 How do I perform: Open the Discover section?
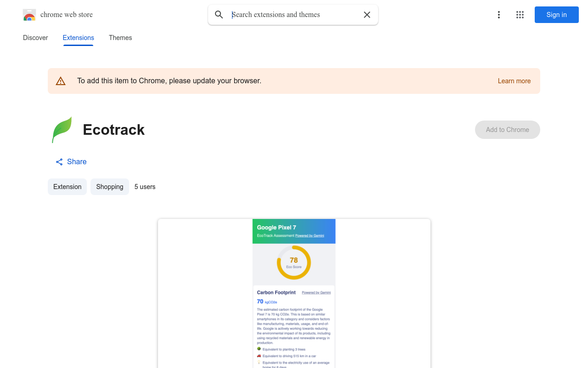(x=35, y=38)
